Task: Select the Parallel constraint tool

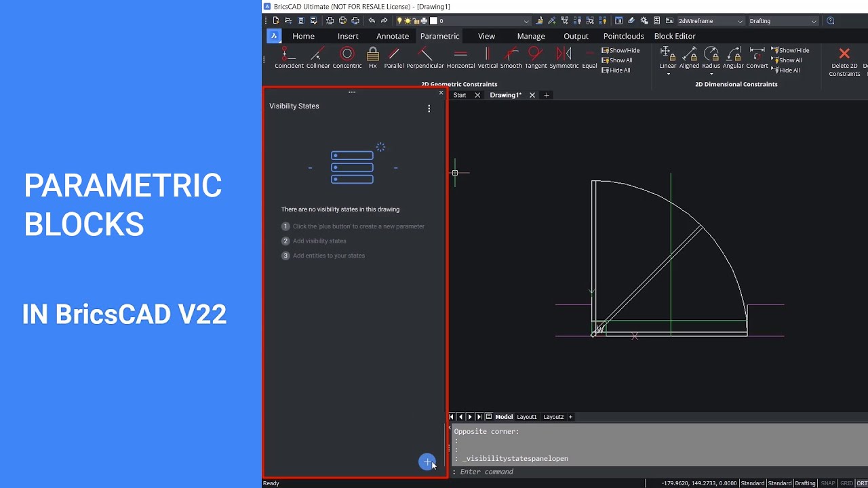Action: (x=394, y=58)
